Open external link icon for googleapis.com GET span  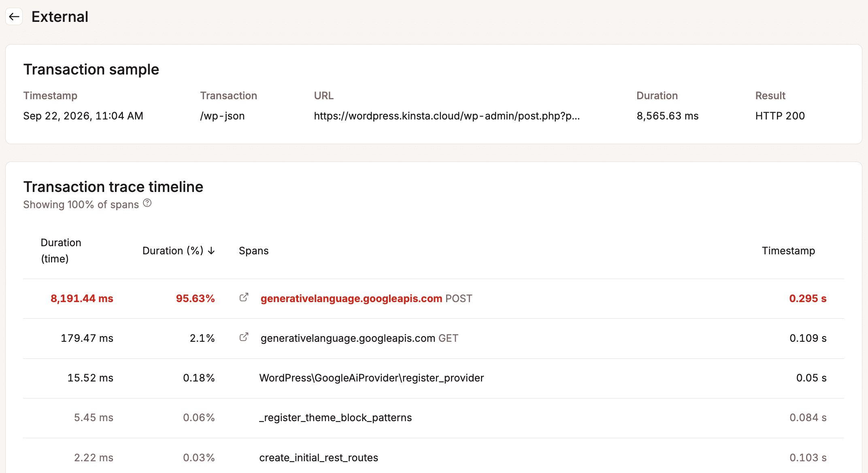pos(244,337)
